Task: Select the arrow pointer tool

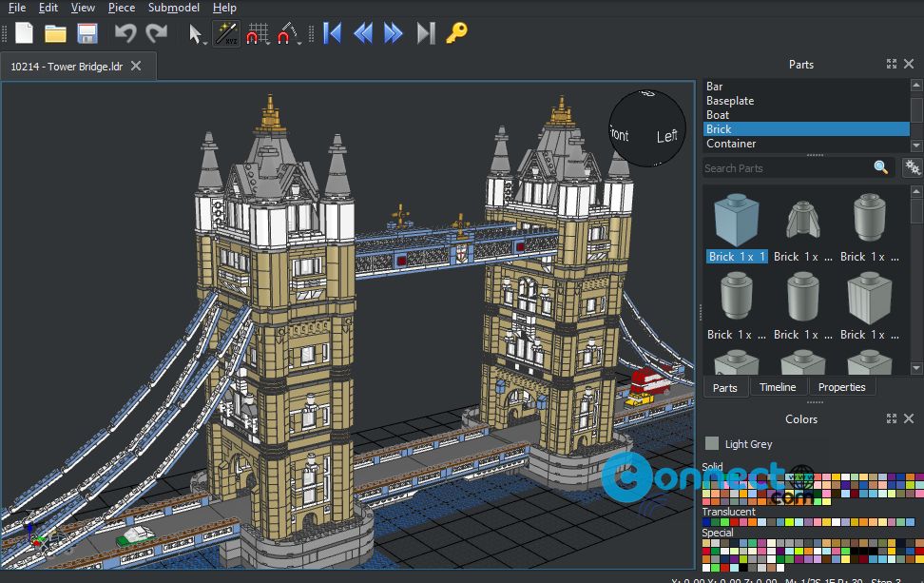Action: [194, 33]
